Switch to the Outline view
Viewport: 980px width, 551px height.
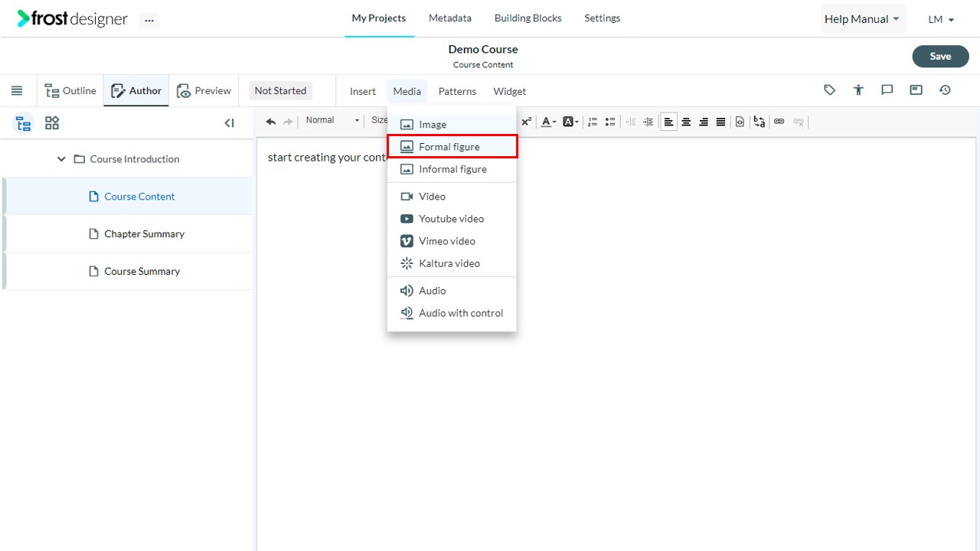click(70, 91)
